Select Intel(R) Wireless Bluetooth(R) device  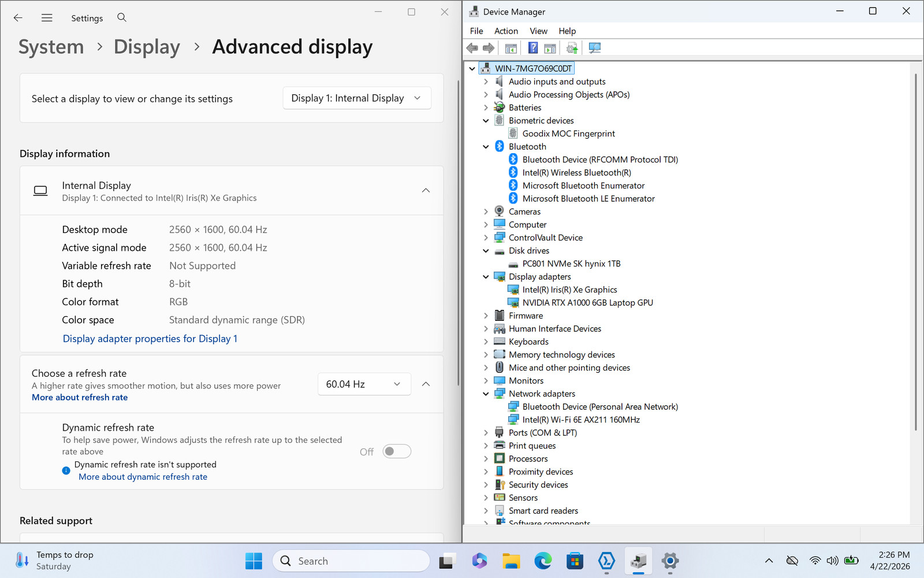click(x=576, y=173)
